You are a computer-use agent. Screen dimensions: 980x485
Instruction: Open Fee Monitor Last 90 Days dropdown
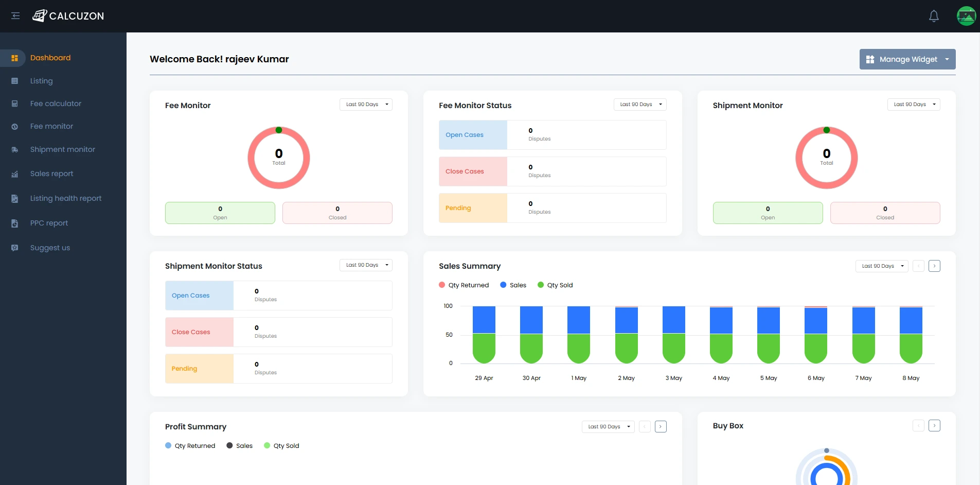click(366, 105)
